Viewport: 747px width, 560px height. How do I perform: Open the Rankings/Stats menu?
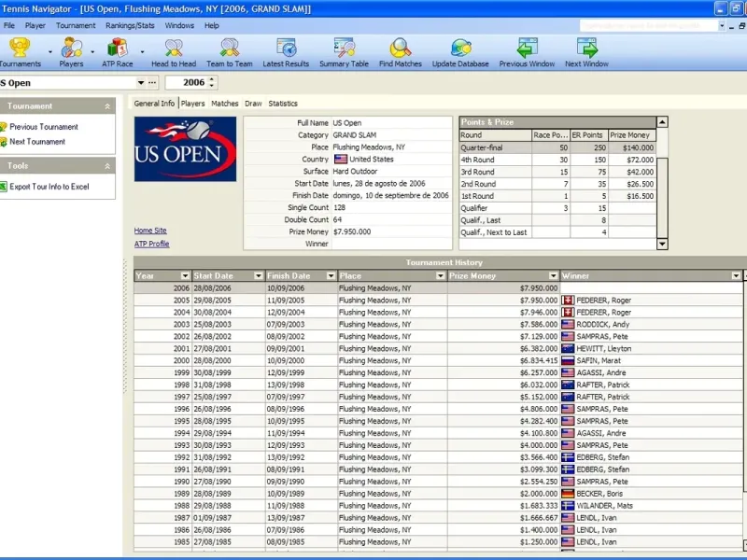click(130, 25)
